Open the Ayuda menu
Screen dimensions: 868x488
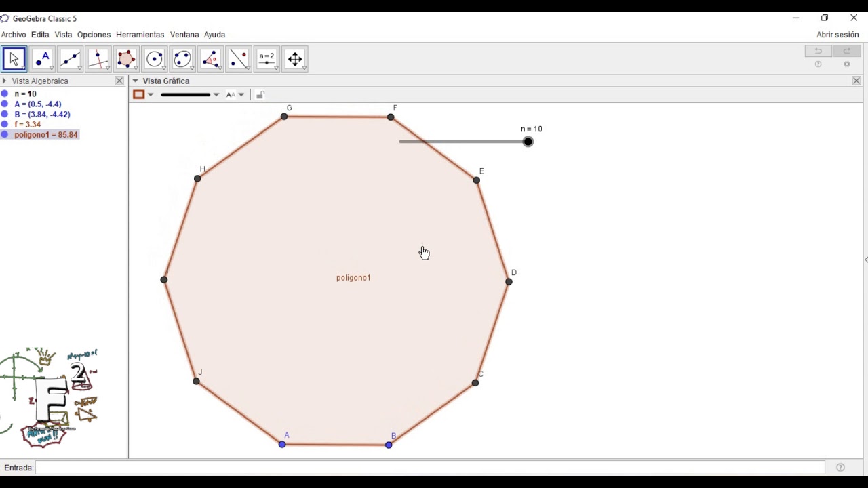pos(214,35)
